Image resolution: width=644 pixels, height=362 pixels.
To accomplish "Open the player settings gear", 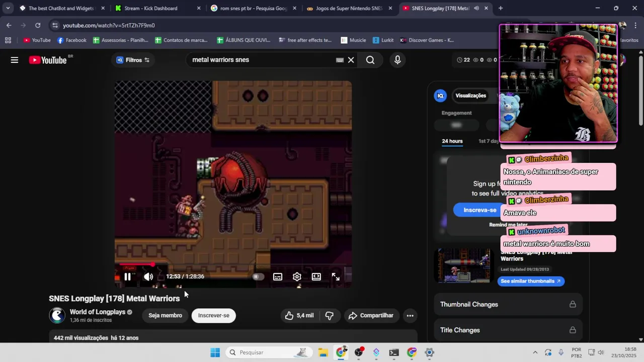I will coord(297,277).
